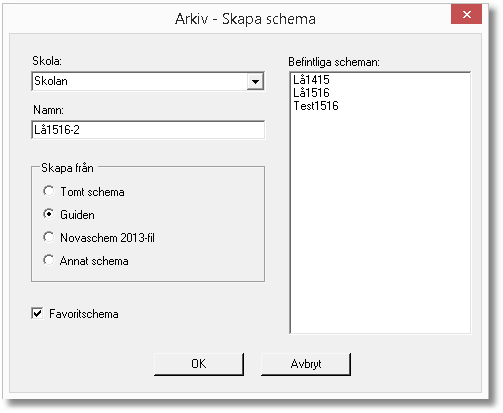Confirm with the OK button
Image resolution: width=503 pixels, height=413 pixels.
199,364
